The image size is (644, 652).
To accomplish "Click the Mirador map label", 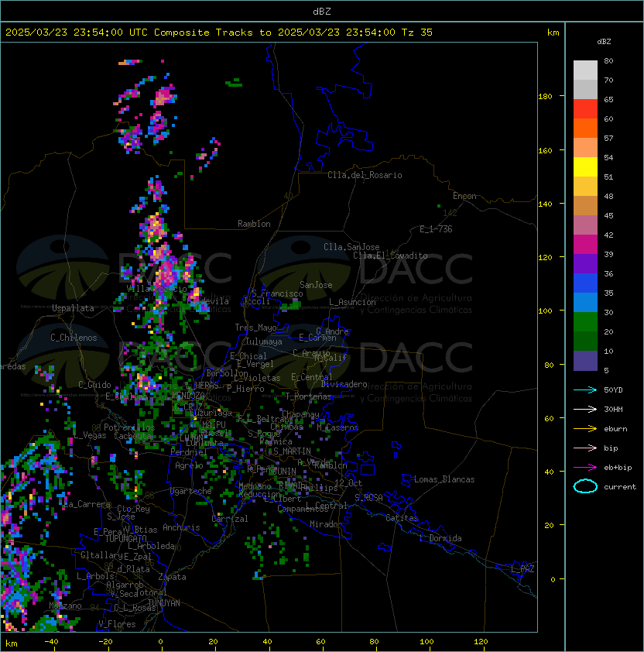I will [x=327, y=524].
